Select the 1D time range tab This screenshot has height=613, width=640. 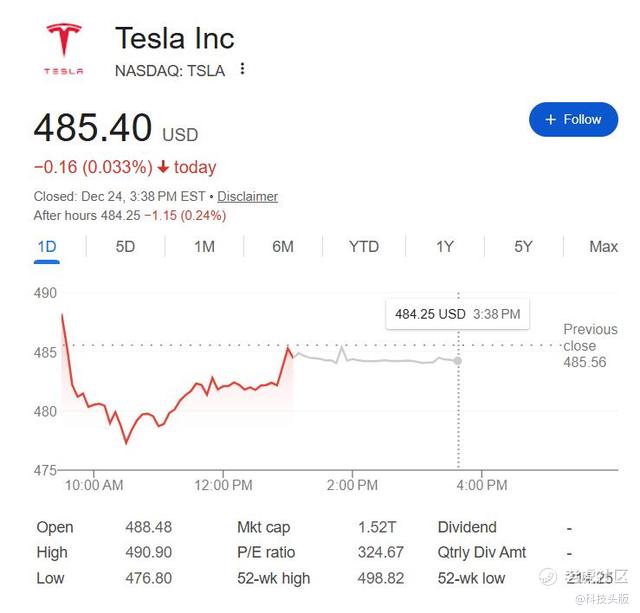click(x=46, y=246)
